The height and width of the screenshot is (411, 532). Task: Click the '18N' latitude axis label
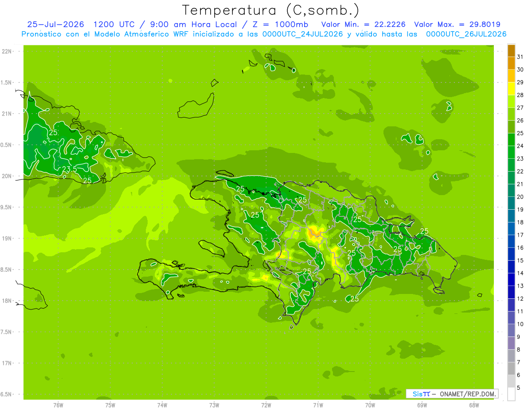tap(6, 301)
